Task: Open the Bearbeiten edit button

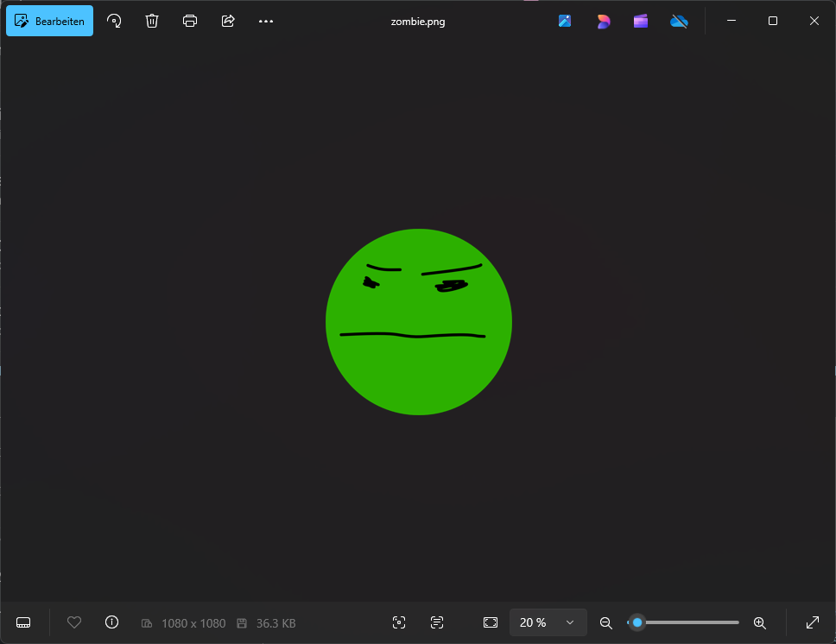Action: 49,21
